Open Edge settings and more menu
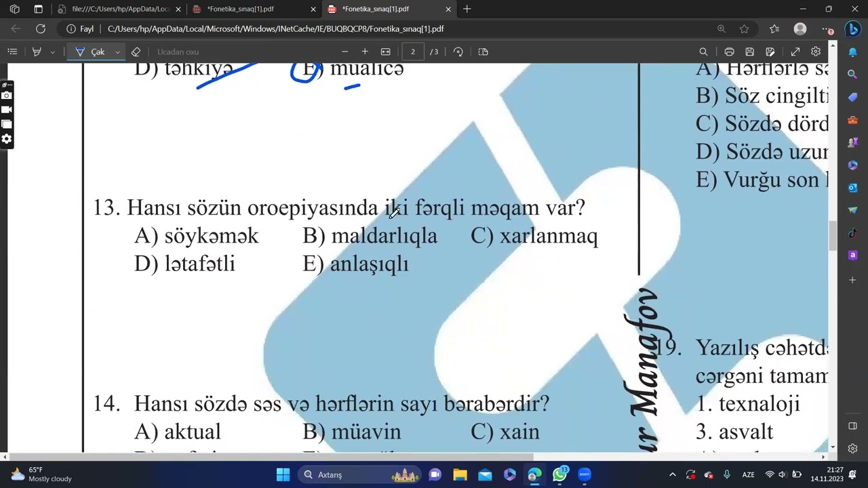 pyautogui.click(x=827, y=29)
